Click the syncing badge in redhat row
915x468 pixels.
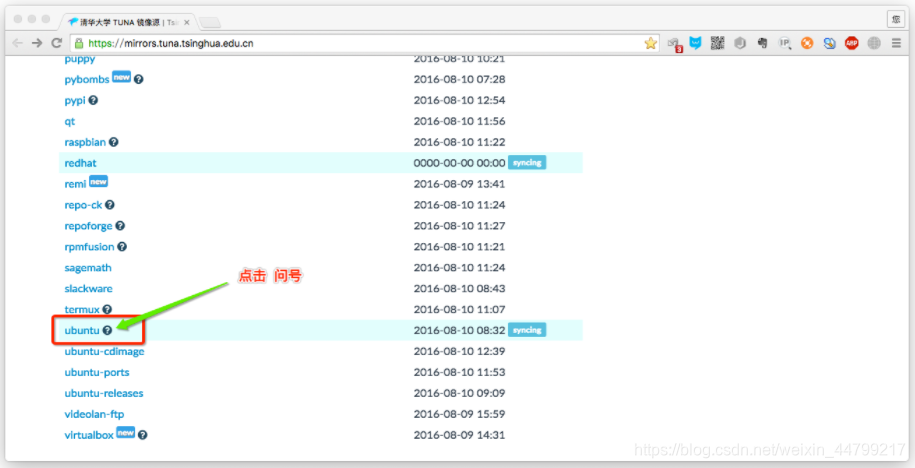coord(527,163)
